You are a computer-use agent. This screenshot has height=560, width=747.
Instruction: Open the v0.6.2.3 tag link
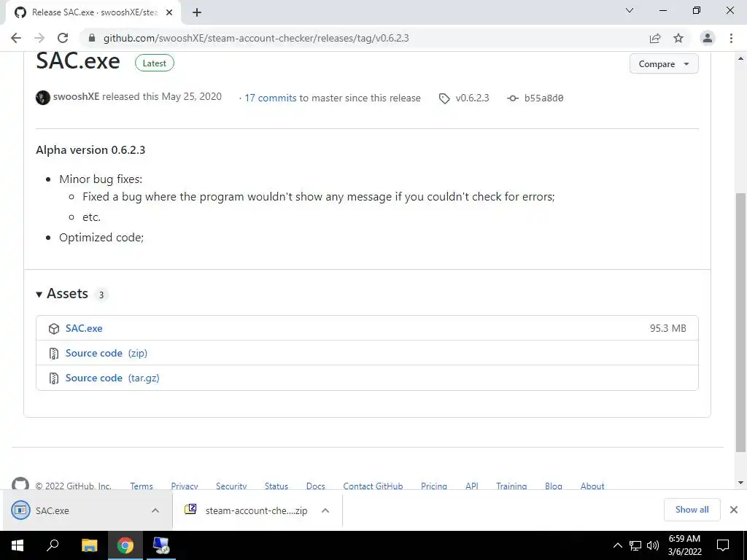point(472,98)
